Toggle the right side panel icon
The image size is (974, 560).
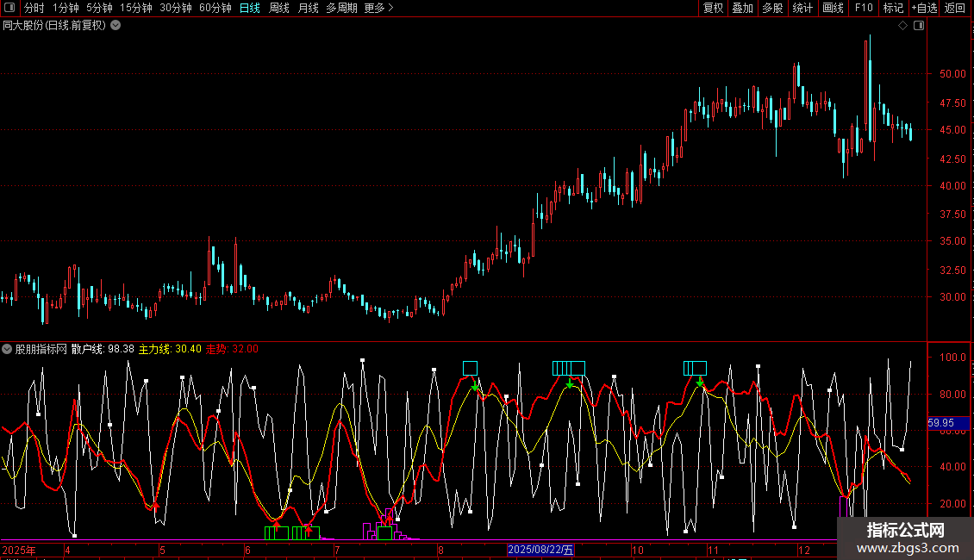point(919,26)
